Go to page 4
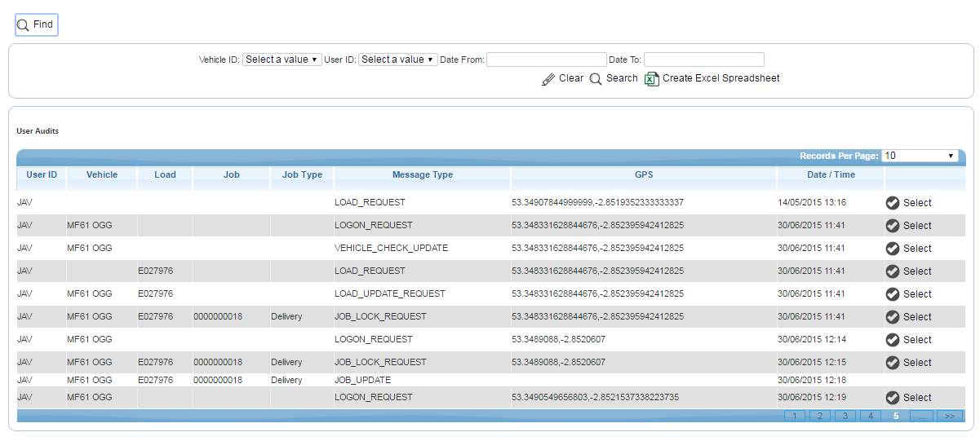Viewport: 980px width, 441px height. click(870, 416)
